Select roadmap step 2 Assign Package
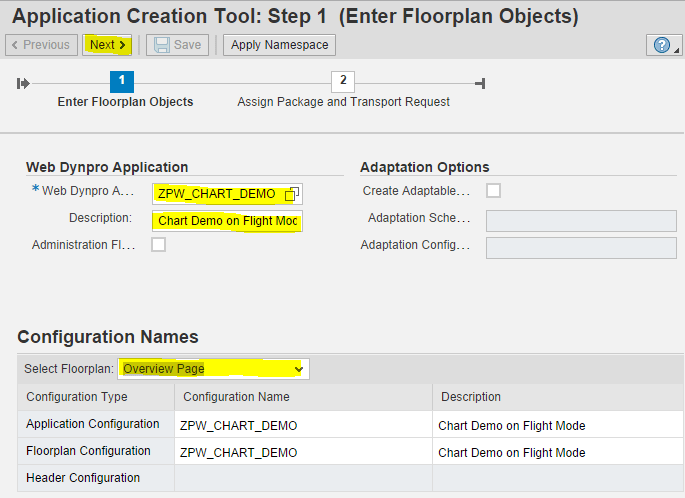The image size is (685, 498). [343, 82]
